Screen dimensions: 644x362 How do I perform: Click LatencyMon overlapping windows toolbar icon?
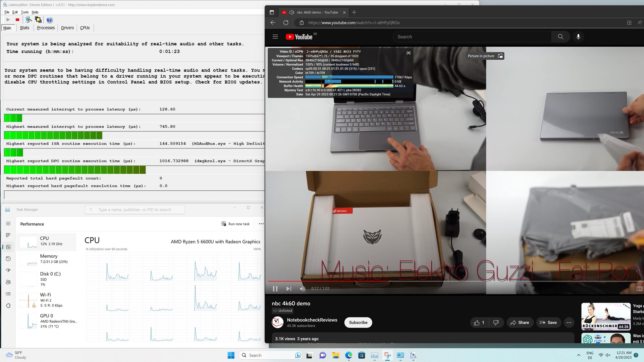point(38,20)
